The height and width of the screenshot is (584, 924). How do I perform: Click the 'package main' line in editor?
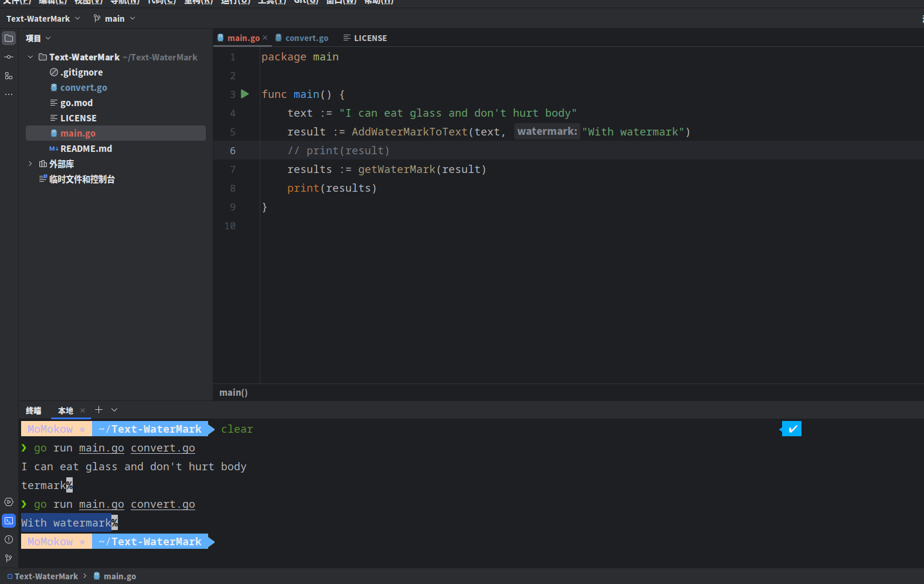point(300,57)
